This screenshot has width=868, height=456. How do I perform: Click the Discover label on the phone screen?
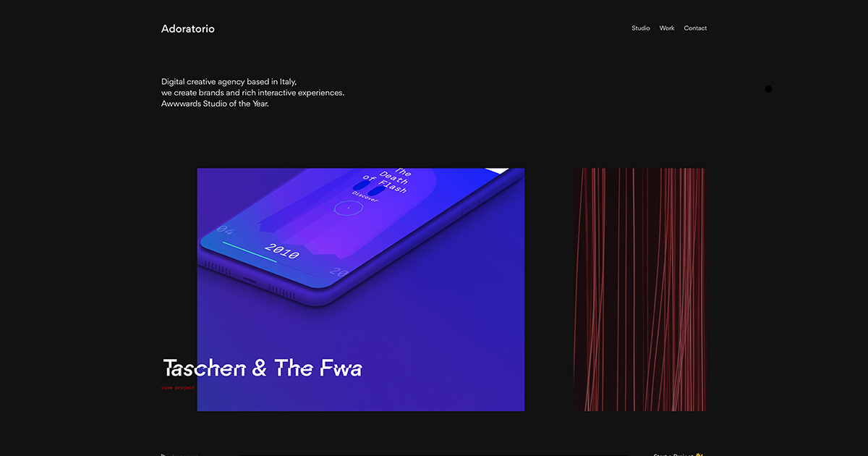point(365,197)
